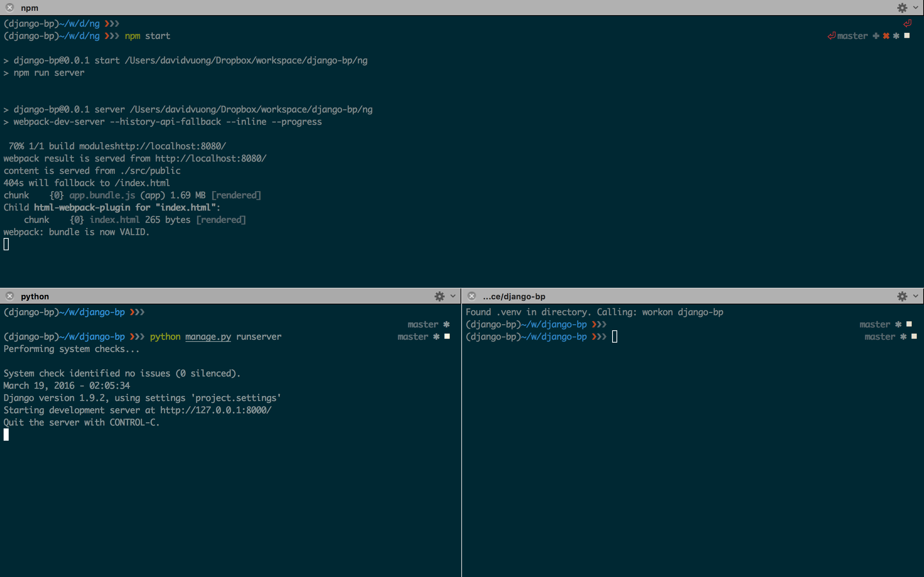924x577 pixels.
Task: Click the plus git status icon beside master
Action: coord(876,36)
